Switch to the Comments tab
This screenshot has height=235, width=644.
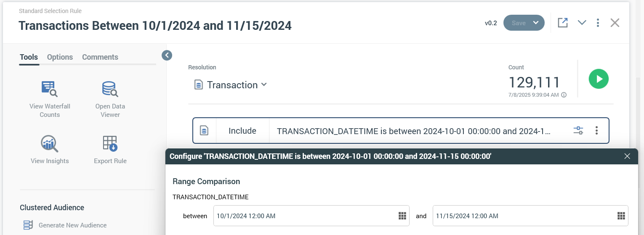[x=100, y=57]
